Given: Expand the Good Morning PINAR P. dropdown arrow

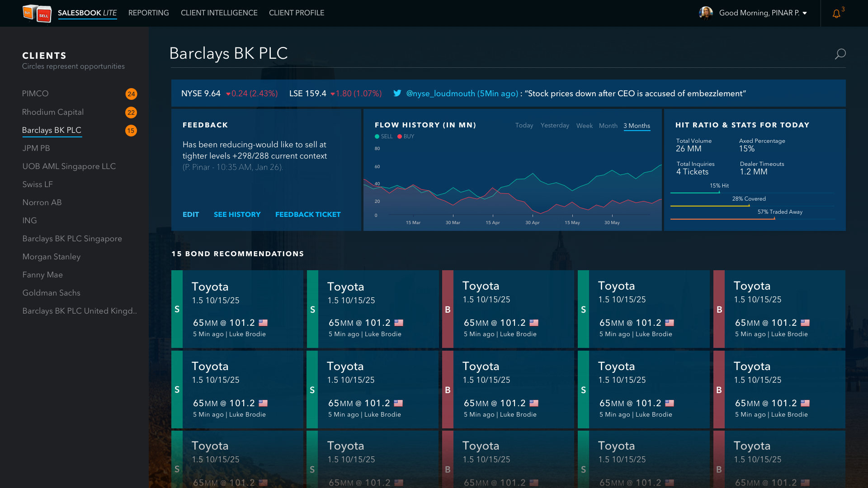Looking at the screenshot, I should tap(805, 14).
